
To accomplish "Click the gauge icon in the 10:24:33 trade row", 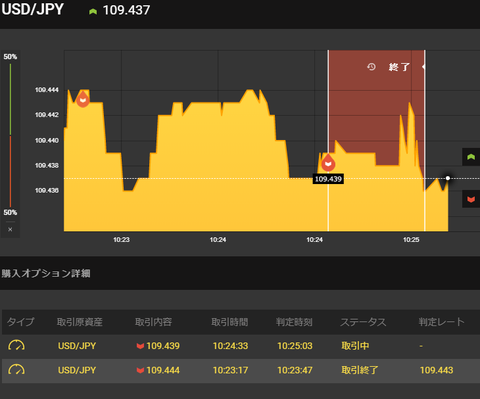I will point(16,346).
